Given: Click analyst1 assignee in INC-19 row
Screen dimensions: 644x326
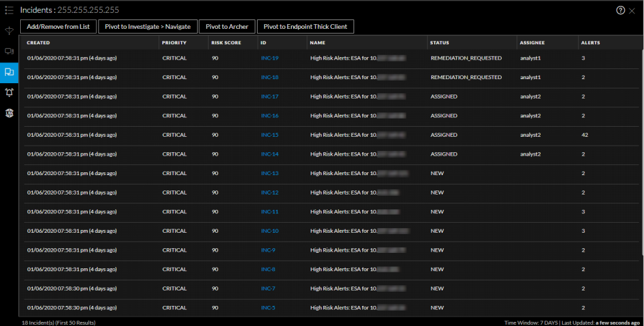Looking at the screenshot, I should tap(530, 58).
